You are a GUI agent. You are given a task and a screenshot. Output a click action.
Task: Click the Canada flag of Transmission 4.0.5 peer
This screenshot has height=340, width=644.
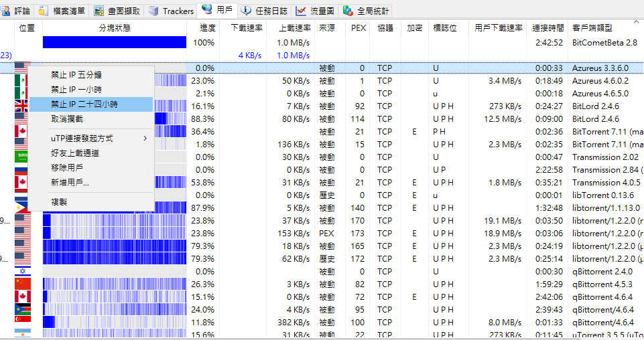[21, 183]
